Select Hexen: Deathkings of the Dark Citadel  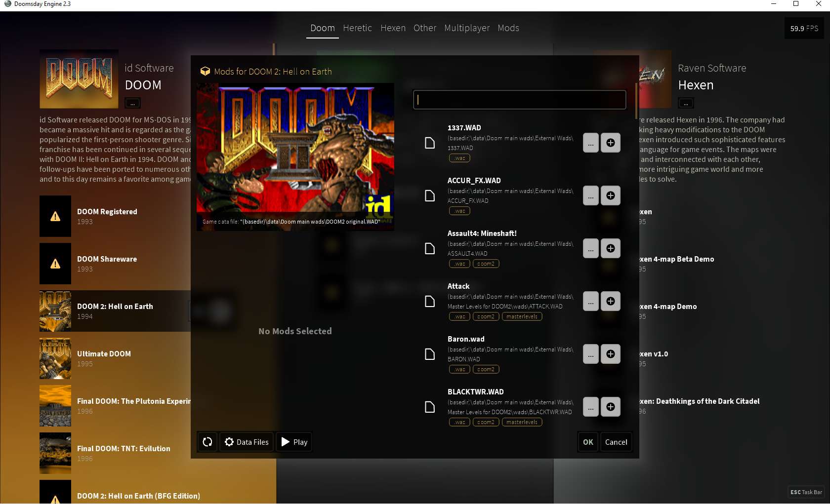pos(700,406)
